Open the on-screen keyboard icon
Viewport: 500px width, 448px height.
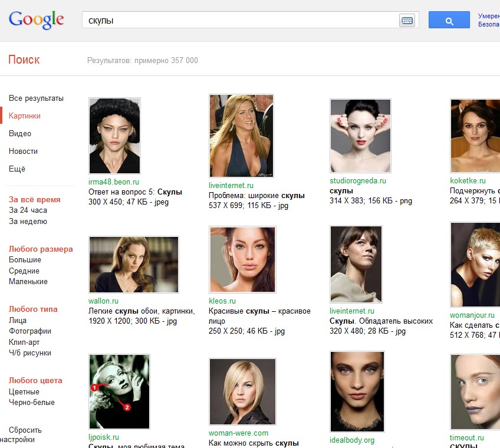407,21
